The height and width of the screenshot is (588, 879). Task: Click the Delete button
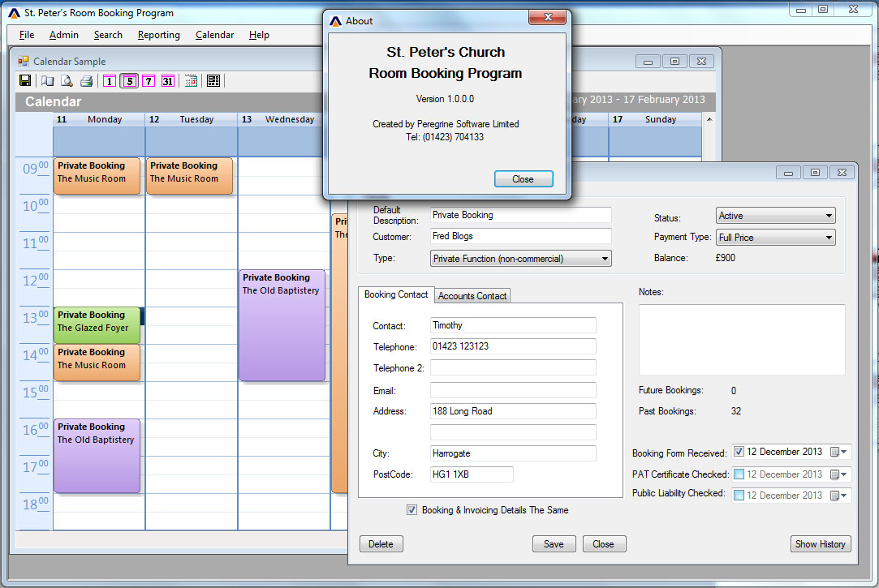tap(381, 543)
